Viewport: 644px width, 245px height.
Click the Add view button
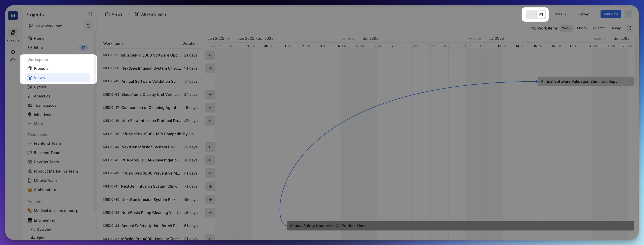click(611, 14)
